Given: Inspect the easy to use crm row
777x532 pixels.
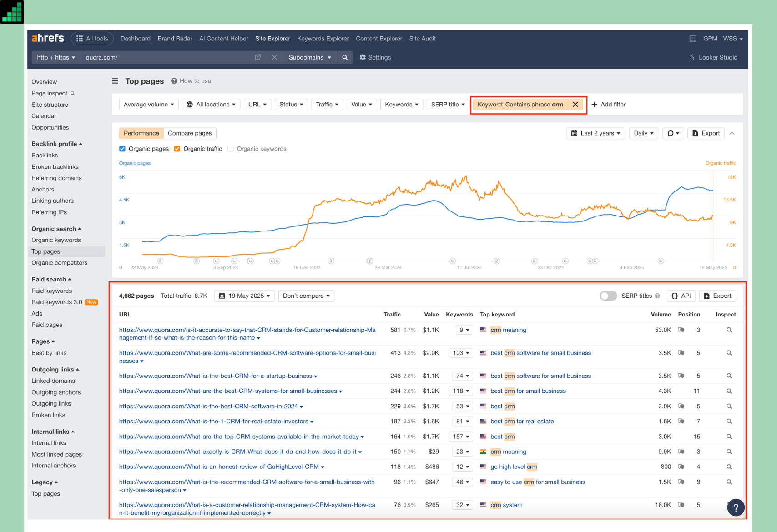Looking at the screenshot, I should 729,482.
